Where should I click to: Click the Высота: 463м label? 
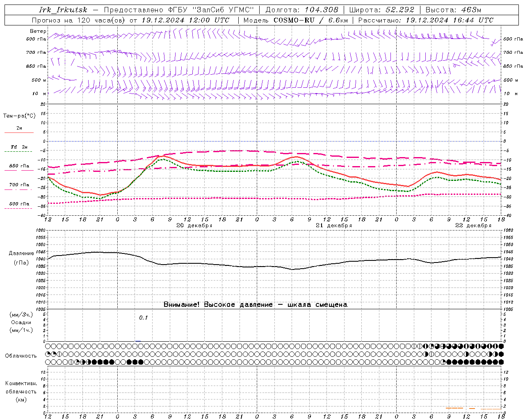[453, 10]
